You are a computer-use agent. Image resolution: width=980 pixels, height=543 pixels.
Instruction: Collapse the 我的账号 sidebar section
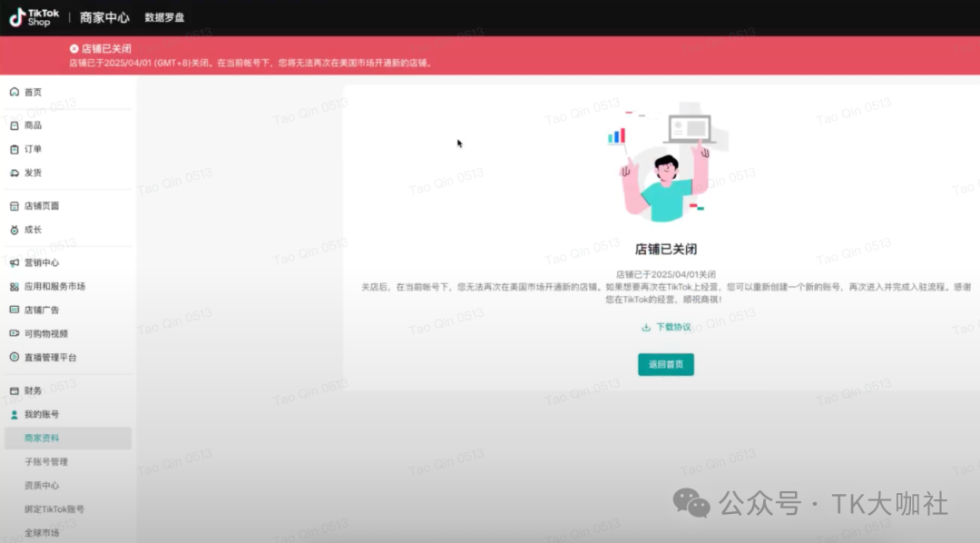(x=41, y=414)
